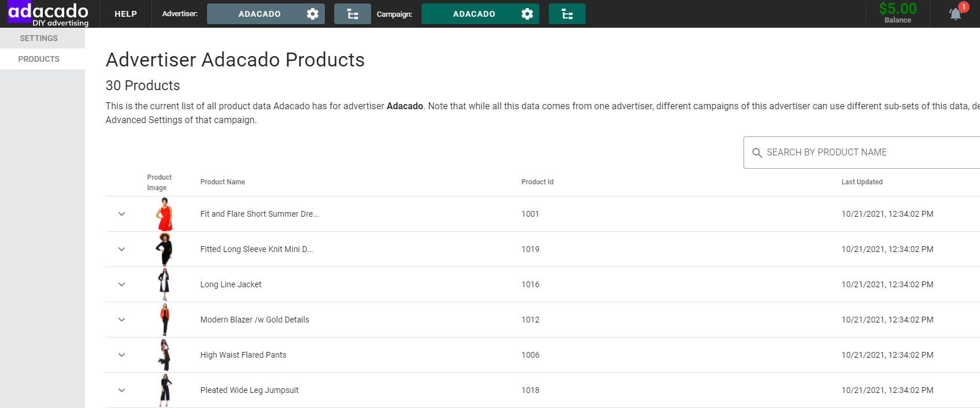Select 'Pleated Wide Leg Jumpsuit' name
Image resolution: width=980 pixels, height=408 pixels.
(x=249, y=390)
